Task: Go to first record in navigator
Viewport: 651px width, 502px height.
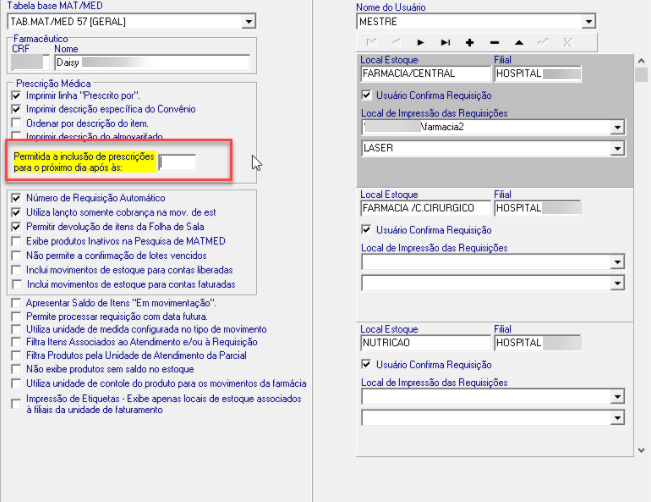Action: tap(371, 42)
